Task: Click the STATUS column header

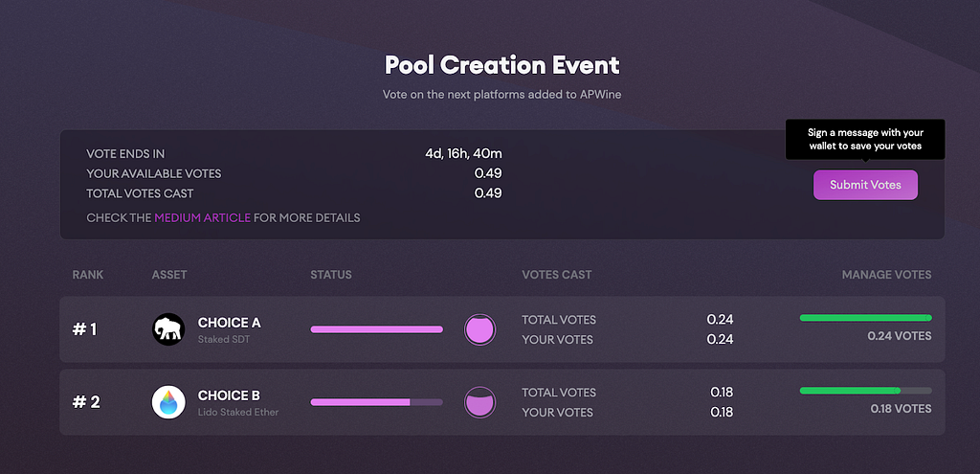Action: click(x=331, y=275)
